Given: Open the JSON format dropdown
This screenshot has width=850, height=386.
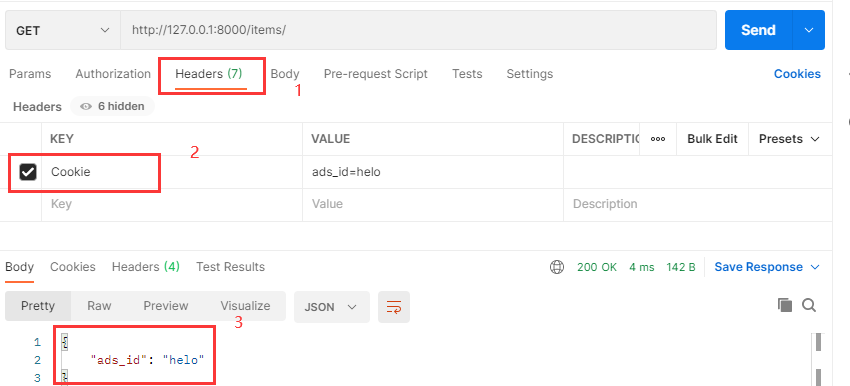Looking at the screenshot, I should click(x=332, y=307).
